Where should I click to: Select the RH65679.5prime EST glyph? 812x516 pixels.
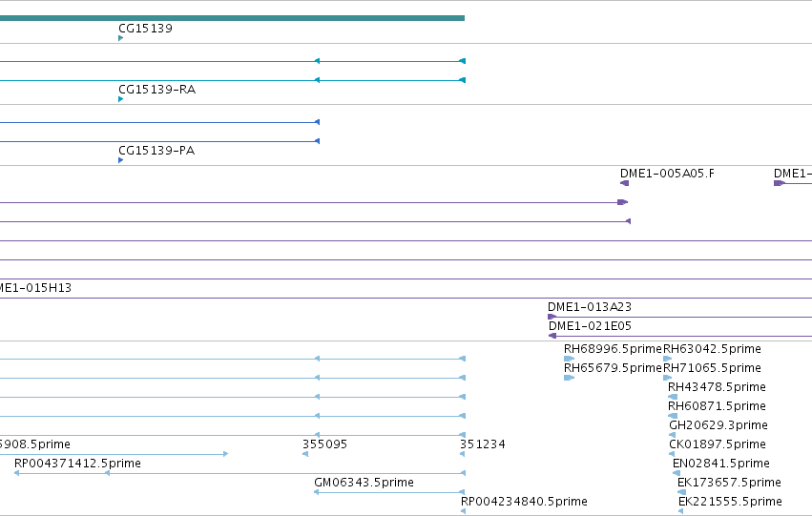click(x=569, y=378)
